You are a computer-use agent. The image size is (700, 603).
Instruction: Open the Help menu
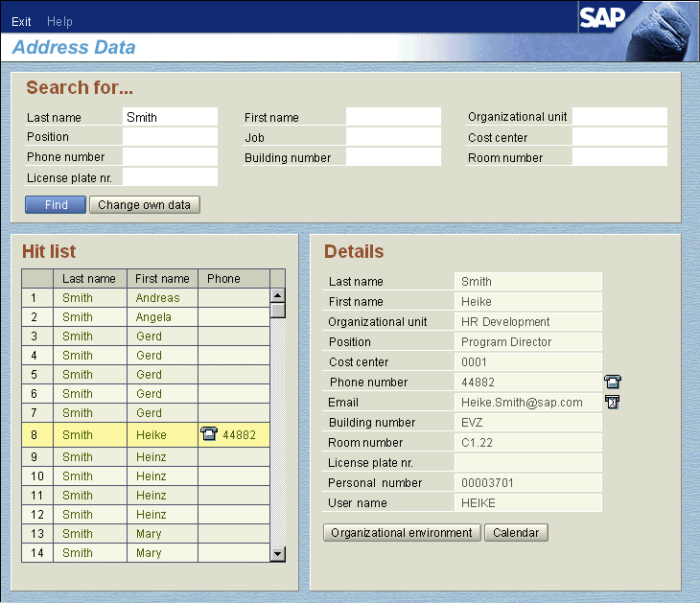[x=59, y=21]
